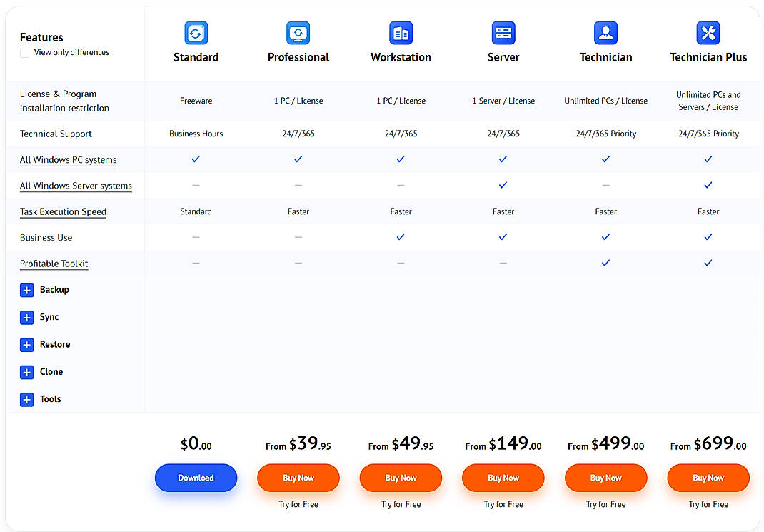764x532 pixels.
Task: Click the Unlimited PCs / License cell
Action: [x=605, y=101]
